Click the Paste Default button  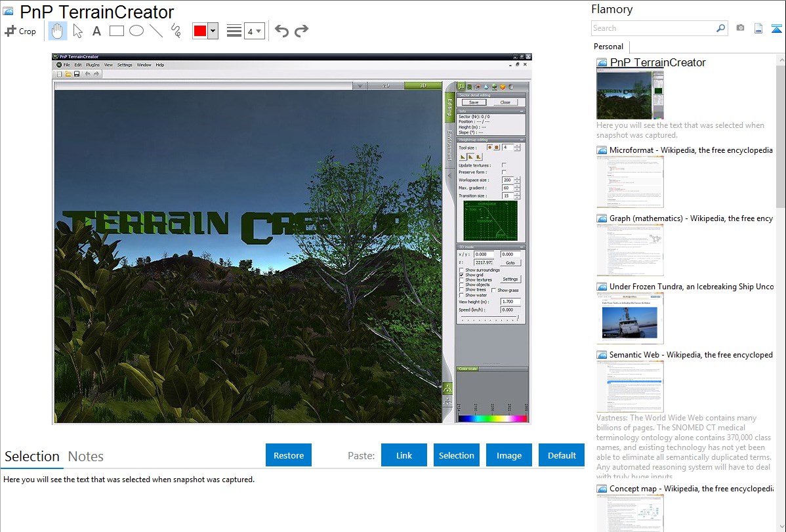562,455
